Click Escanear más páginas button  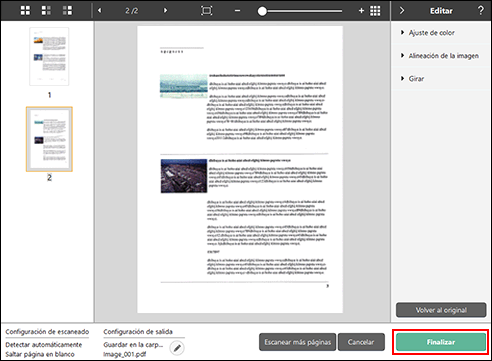click(297, 342)
